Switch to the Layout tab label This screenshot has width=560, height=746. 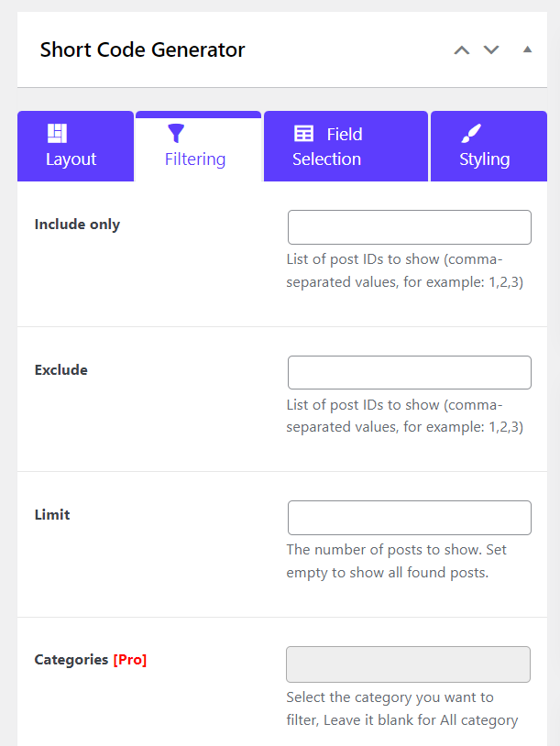(71, 159)
